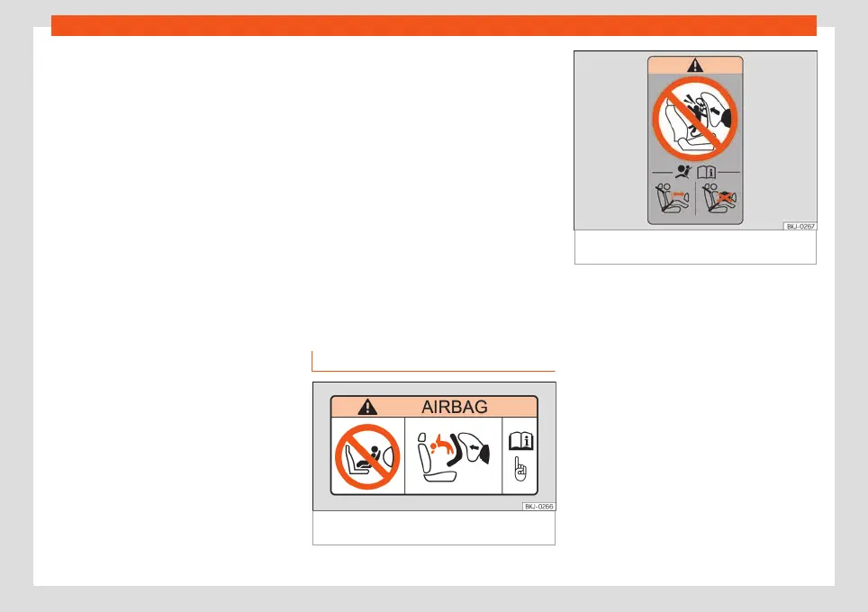Click the large circular no-child-seat airbag symbol

695,119
